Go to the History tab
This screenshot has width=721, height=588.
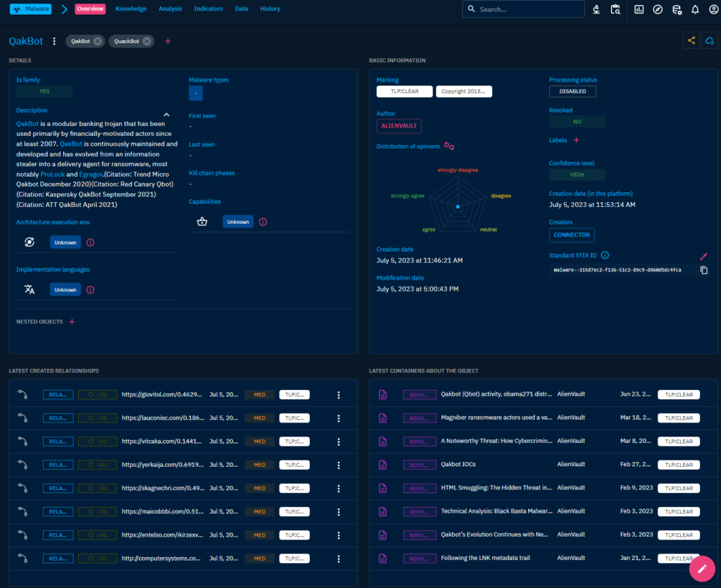tap(270, 9)
